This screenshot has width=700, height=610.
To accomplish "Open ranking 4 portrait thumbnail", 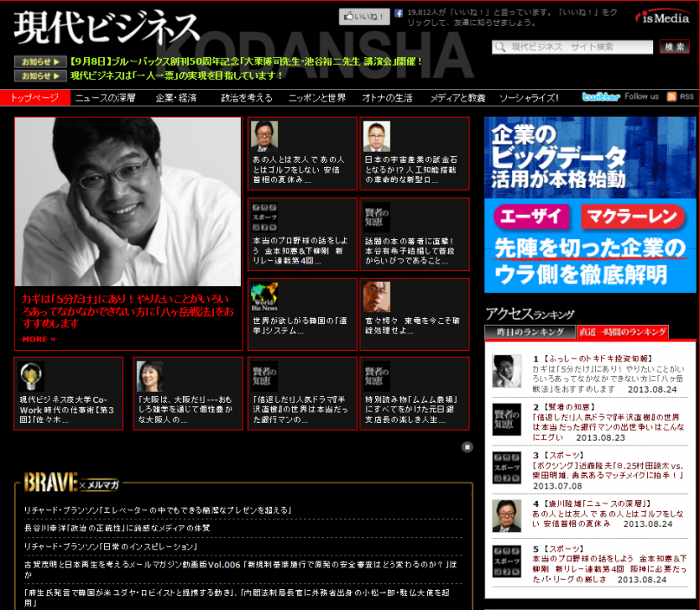I will click(x=507, y=516).
